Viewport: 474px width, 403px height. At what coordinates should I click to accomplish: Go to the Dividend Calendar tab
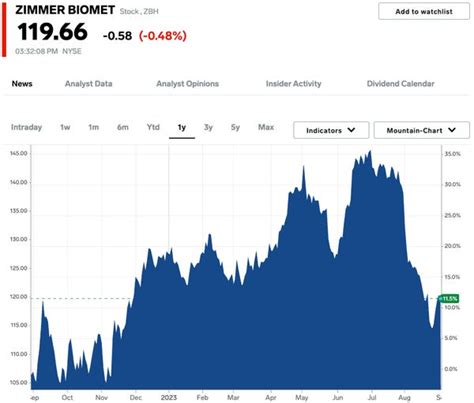pyautogui.click(x=400, y=84)
